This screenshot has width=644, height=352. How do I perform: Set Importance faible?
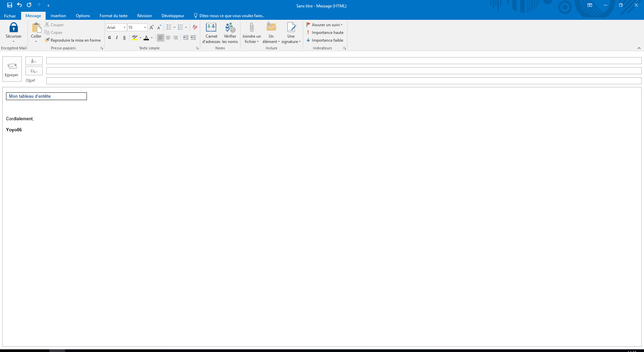click(x=325, y=40)
